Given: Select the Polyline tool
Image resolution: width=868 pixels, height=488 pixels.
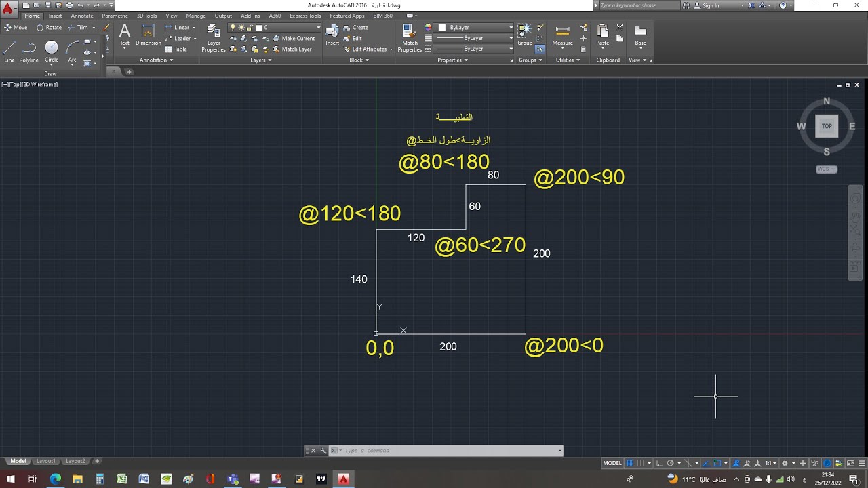Looking at the screenshot, I should pyautogui.click(x=29, y=52).
